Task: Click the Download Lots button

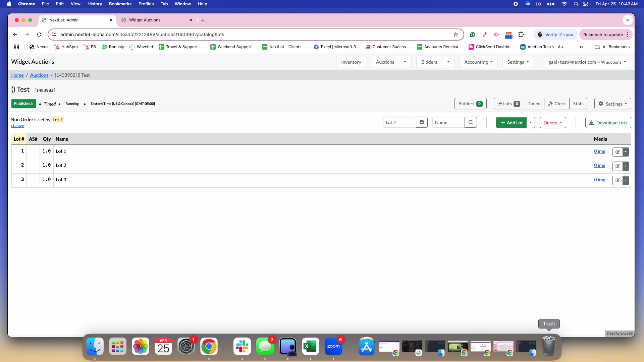Action: point(608,123)
